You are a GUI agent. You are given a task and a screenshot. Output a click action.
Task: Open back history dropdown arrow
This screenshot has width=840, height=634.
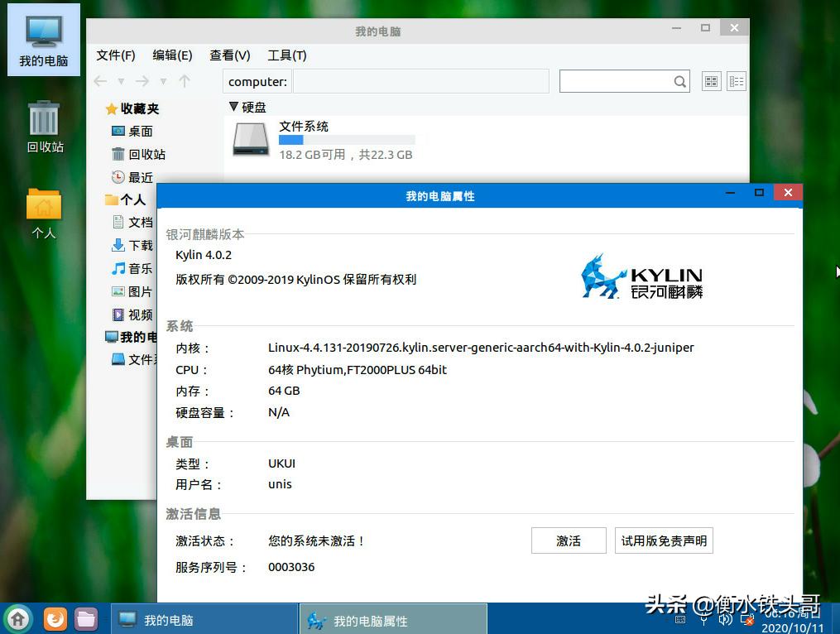(x=121, y=81)
